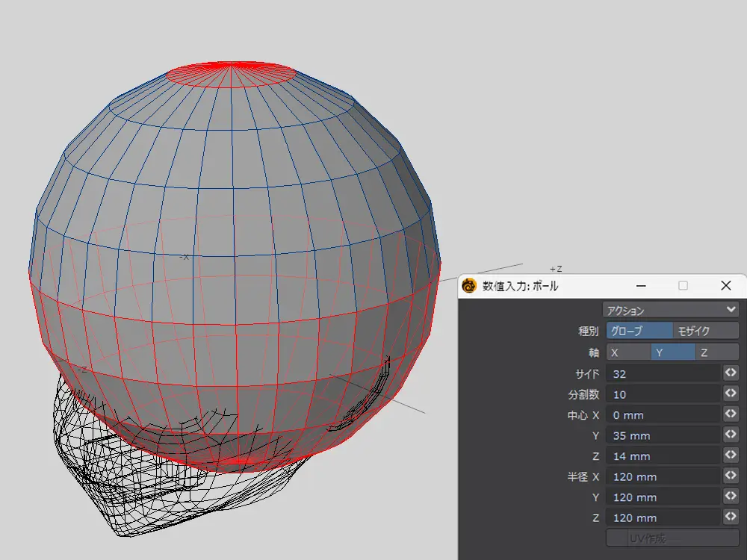Minimize the 数値入力: ボール dialog
This screenshot has height=560, width=747.
[x=639, y=286]
